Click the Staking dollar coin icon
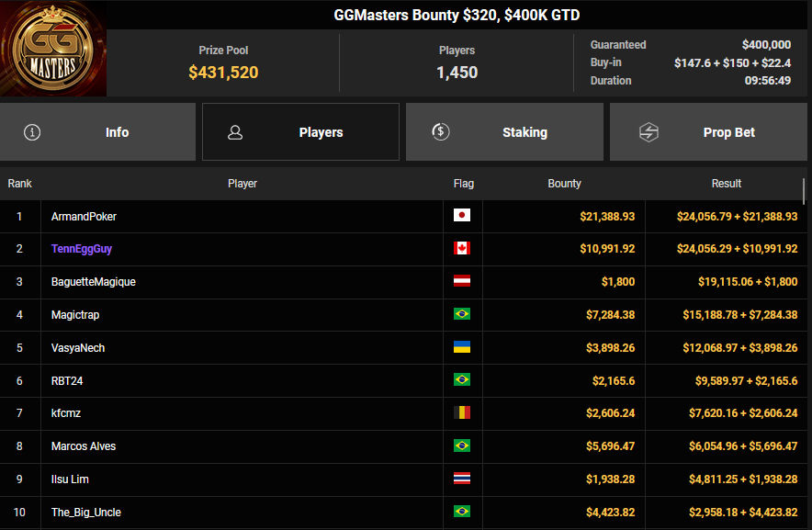Screen dimensions: 812x530 (441, 132)
